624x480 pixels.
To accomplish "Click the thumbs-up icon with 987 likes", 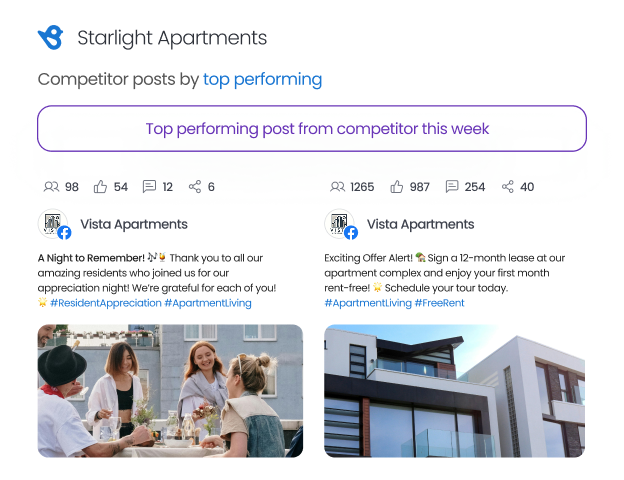I will tap(397, 186).
